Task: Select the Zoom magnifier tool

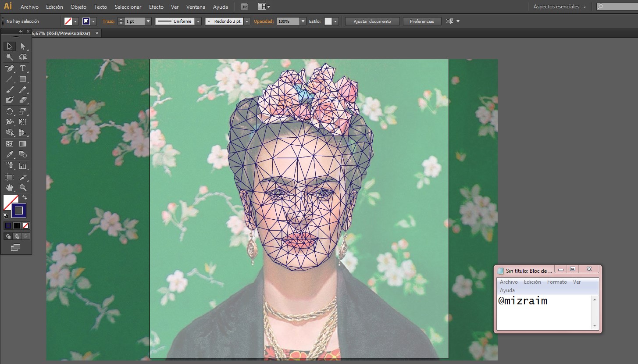Action: [23, 188]
